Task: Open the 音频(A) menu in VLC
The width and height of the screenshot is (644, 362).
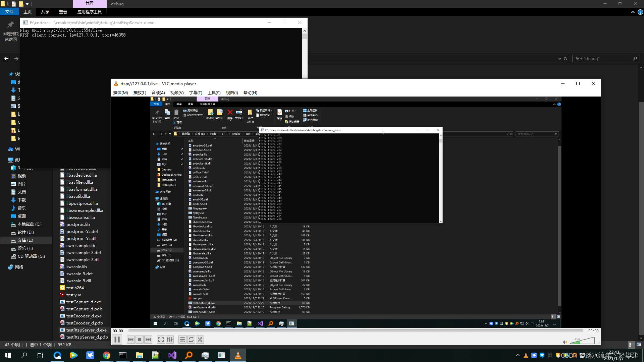Action: click(x=158, y=93)
